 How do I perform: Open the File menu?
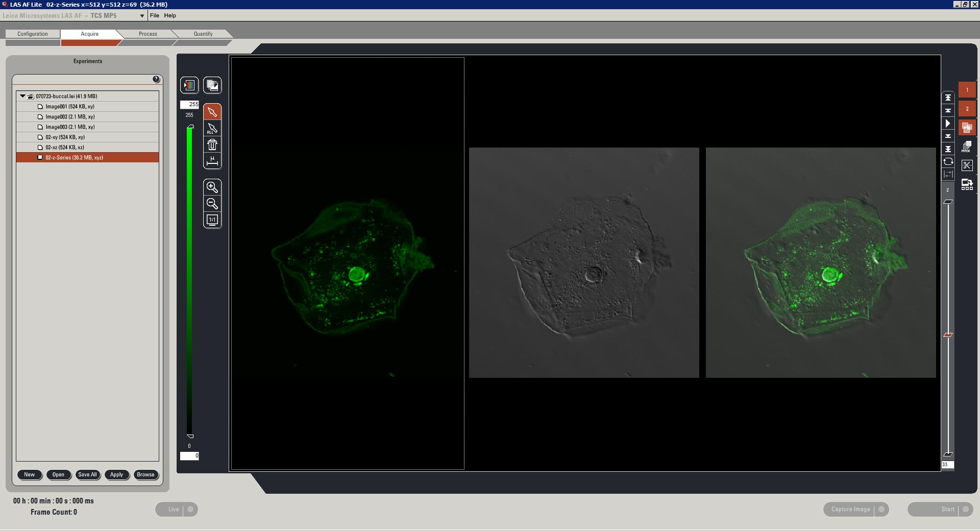coord(154,15)
